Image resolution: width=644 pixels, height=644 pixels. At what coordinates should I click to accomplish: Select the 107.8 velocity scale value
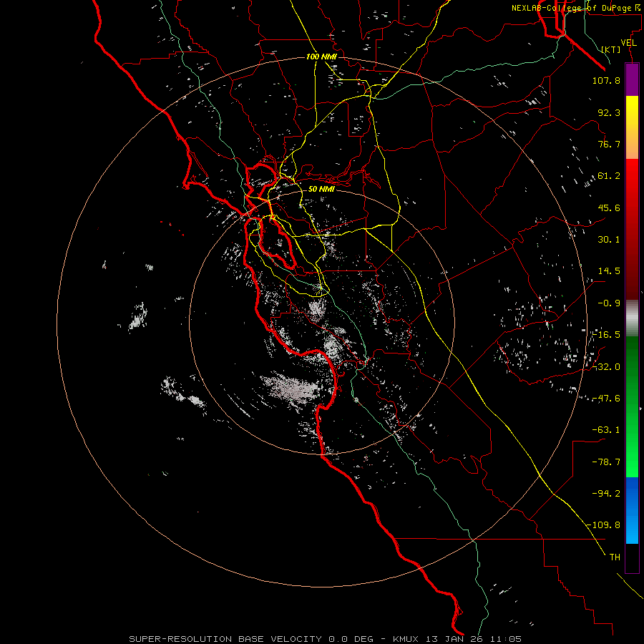(x=606, y=80)
